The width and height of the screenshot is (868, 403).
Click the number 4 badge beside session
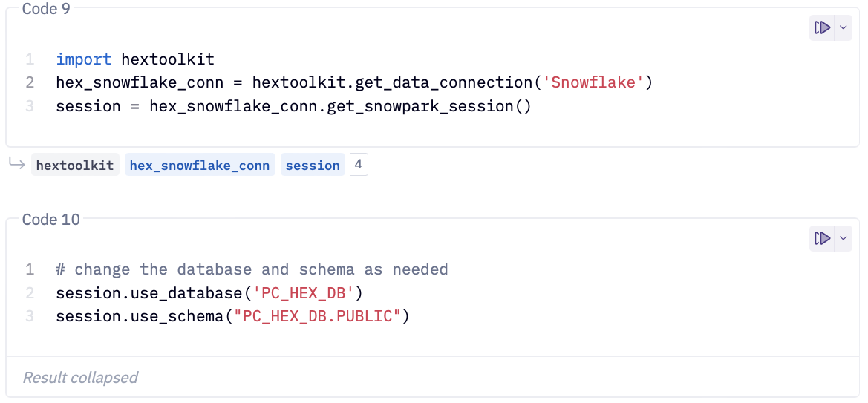click(358, 165)
